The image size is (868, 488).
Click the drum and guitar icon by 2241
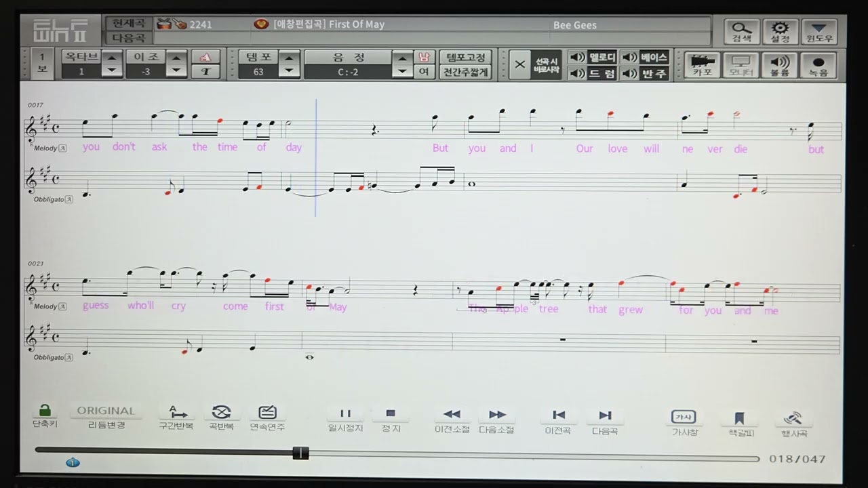[x=171, y=24]
